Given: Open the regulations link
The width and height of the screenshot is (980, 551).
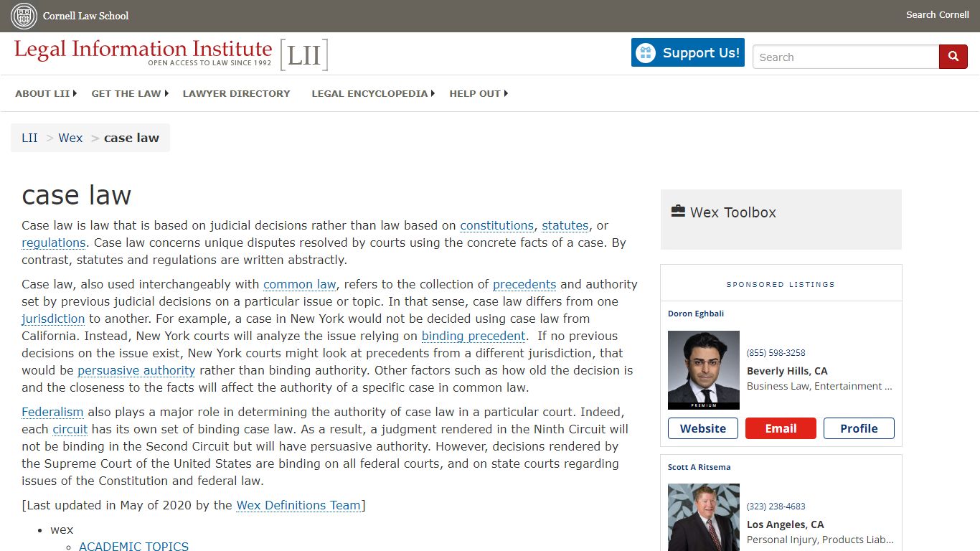Looking at the screenshot, I should point(53,242).
